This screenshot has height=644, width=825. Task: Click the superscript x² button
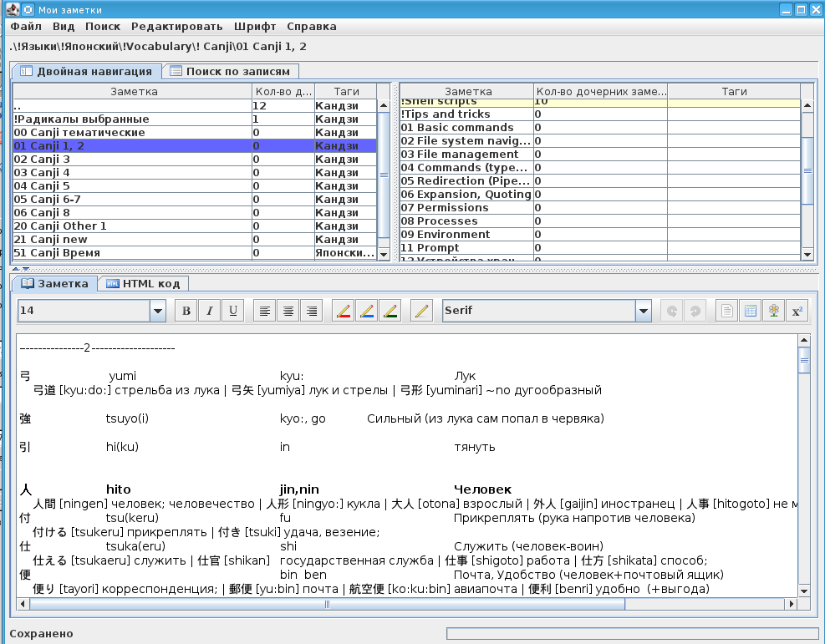point(797,311)
